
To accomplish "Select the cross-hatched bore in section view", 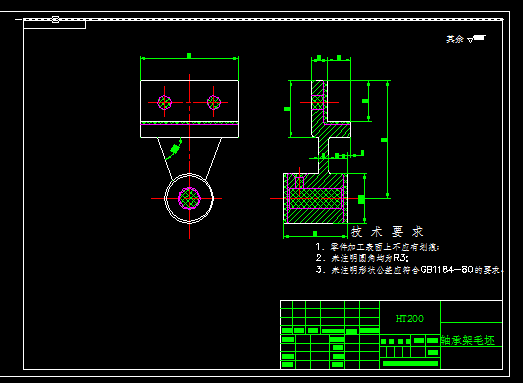I will (x=316, y=199).
